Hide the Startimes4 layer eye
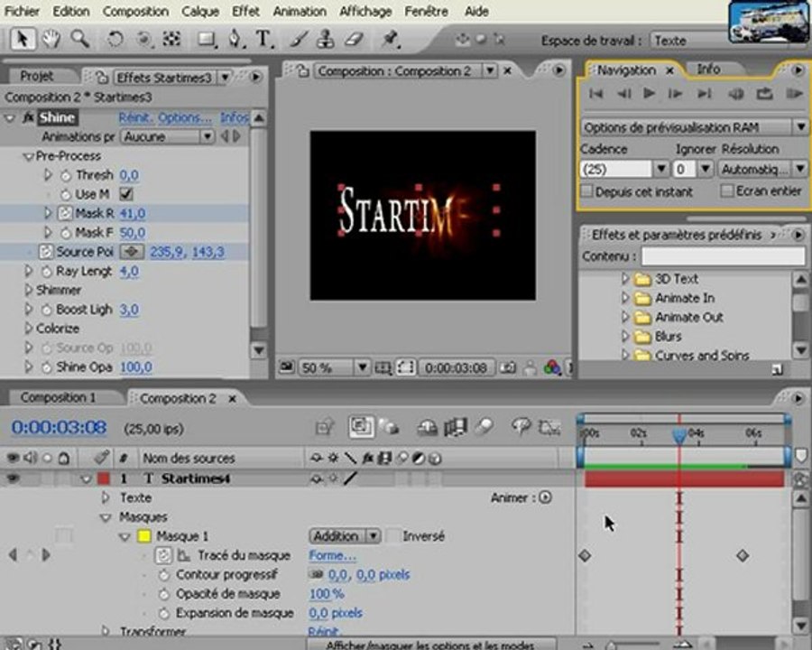 pos(12,478)
